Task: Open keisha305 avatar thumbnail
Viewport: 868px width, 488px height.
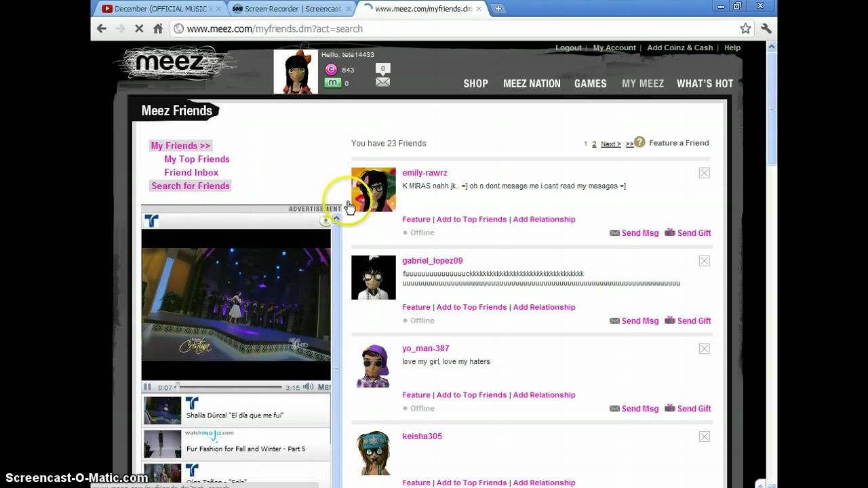Action: (373, 453)
